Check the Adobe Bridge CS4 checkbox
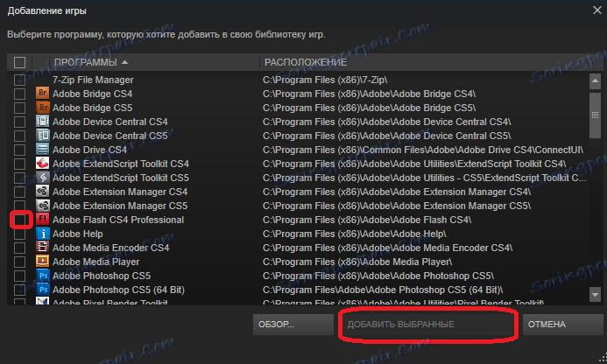Screen dimensions: 607x364 pyautogui.click(x=20, y=94)
